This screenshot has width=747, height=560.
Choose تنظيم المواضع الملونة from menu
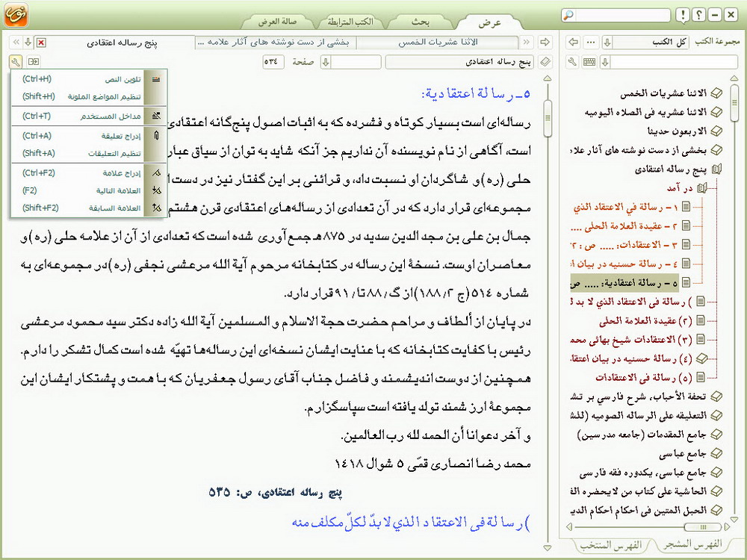click(x=89, y=96)
